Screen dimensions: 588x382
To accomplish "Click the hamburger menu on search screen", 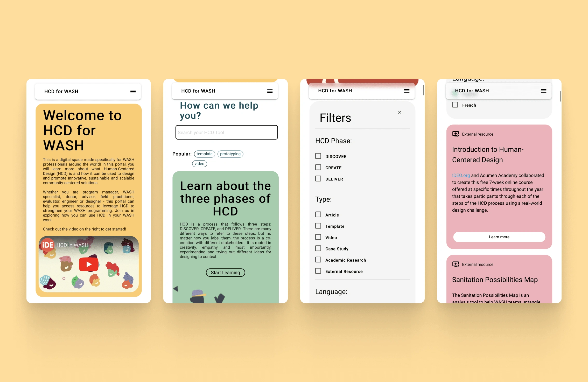I will pyautogui.click(x=270, y=91).
